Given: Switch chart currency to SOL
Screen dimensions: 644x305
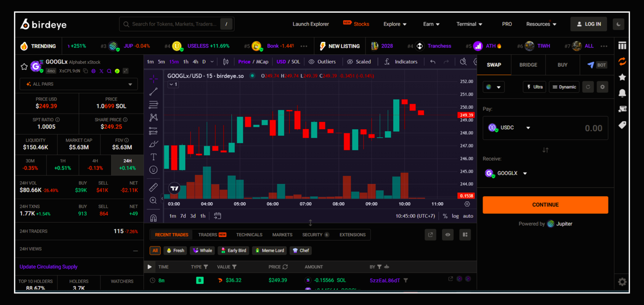Looking at the screenshot, I should 296,62.
